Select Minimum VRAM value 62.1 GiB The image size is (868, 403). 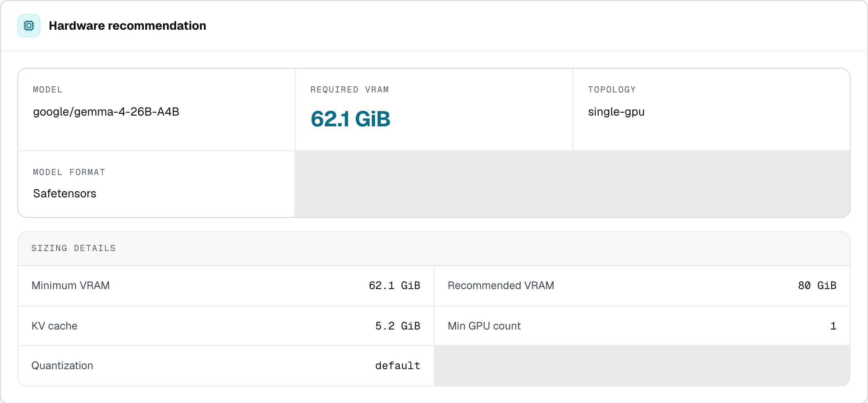[x=394, y=285]
